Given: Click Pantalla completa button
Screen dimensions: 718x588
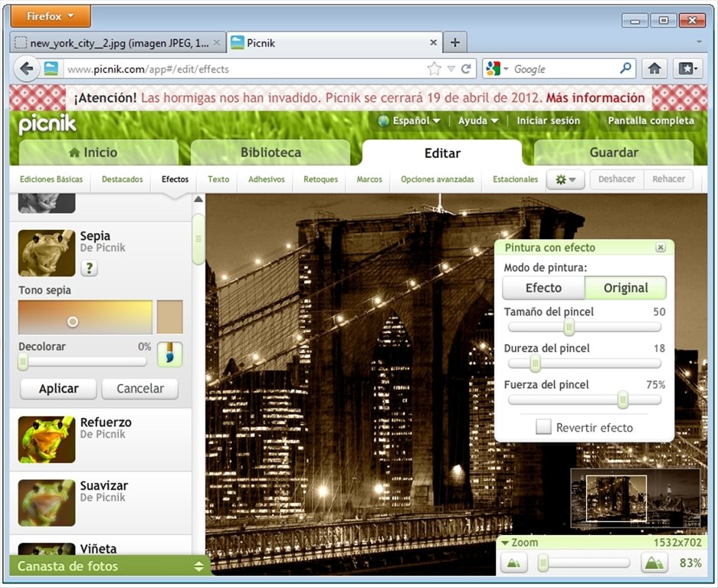Looking at the screenshot, I should click(651, 121).
